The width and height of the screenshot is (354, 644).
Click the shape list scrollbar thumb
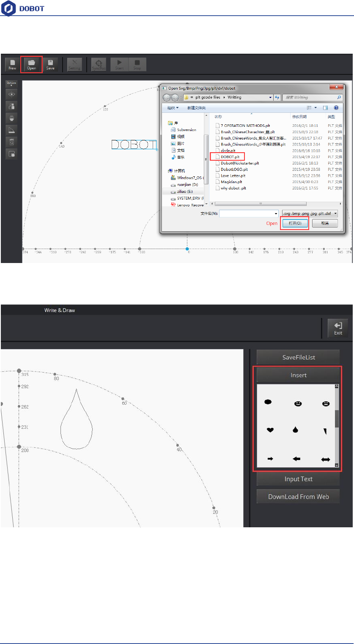(x=337, y=419)
